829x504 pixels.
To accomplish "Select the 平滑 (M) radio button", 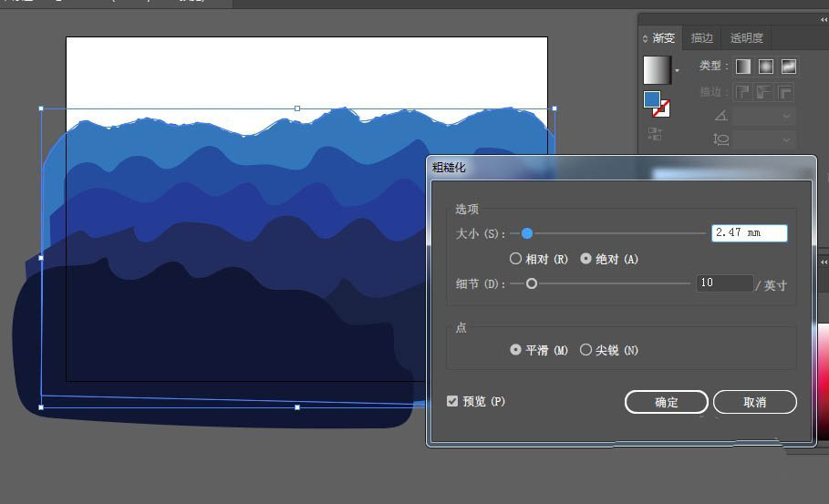I will coord(515,350).
